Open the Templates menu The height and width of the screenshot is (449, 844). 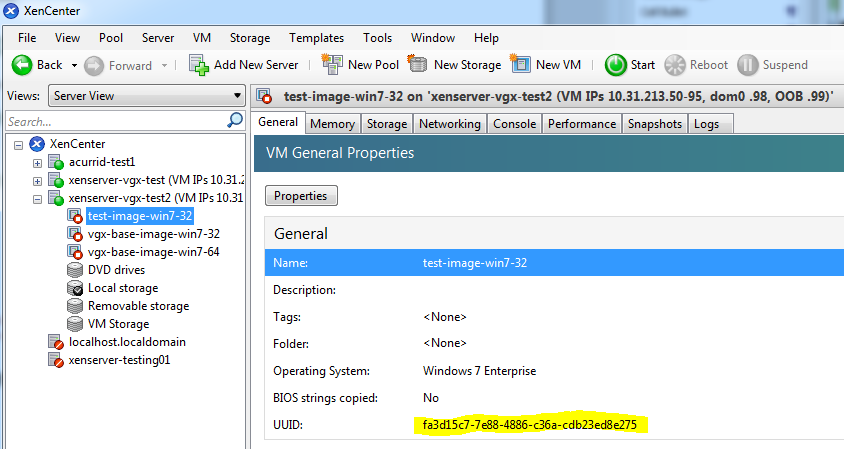click(x=316, y=38)
